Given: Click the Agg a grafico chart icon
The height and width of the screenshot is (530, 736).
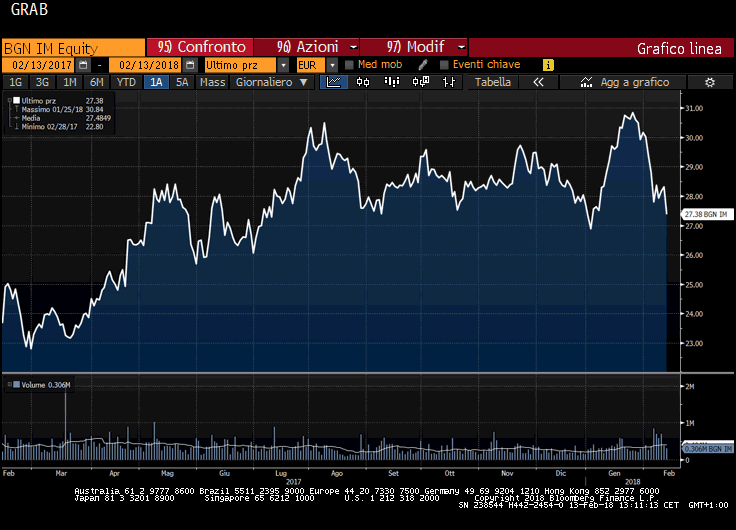Looking at the screenshot, I should (586, 82).
